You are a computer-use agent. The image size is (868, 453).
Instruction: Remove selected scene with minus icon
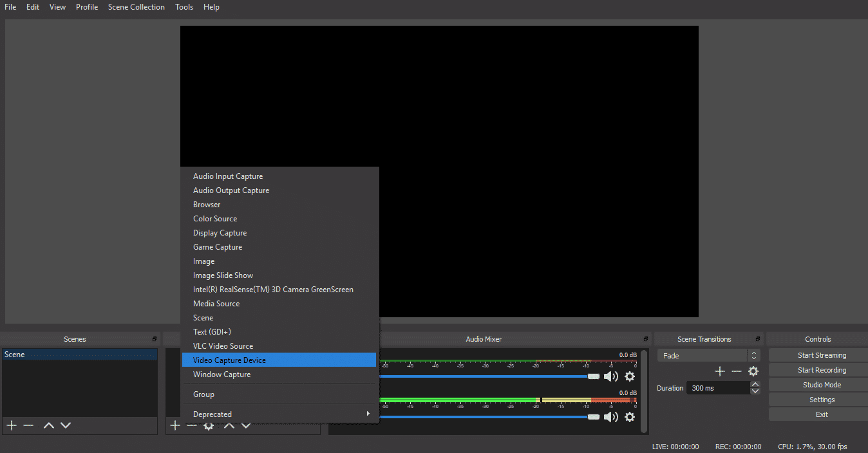coord(28,425)
